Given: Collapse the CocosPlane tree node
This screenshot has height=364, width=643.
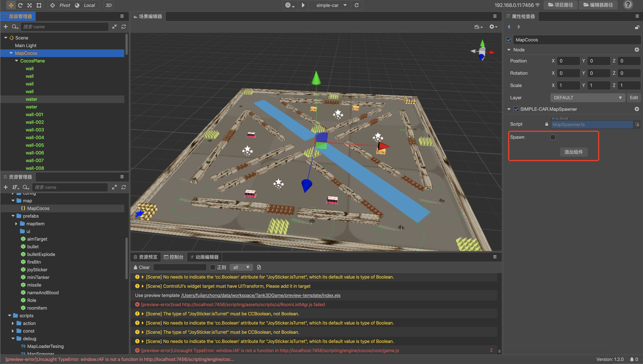Looking at the screenshot, I should [16, 61].
